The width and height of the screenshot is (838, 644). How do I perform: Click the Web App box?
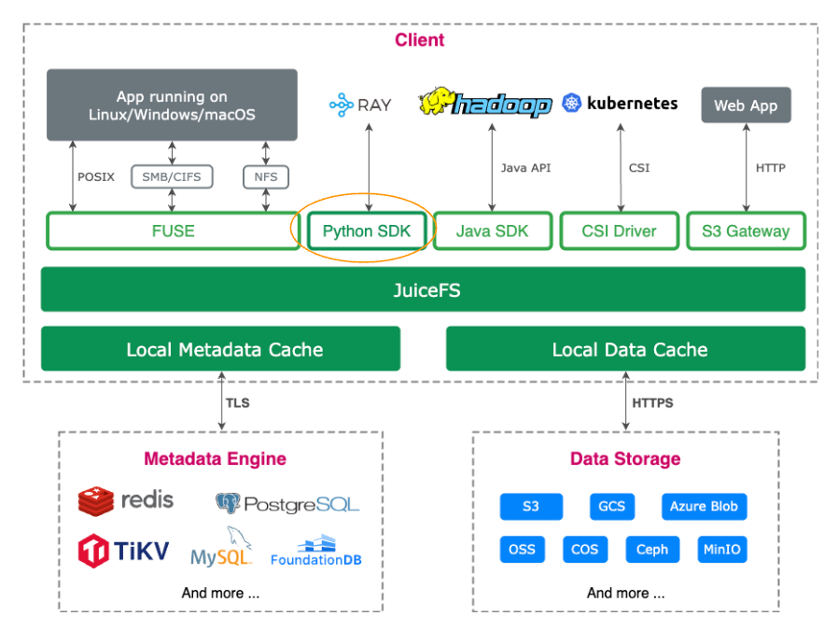click(746, 105)
